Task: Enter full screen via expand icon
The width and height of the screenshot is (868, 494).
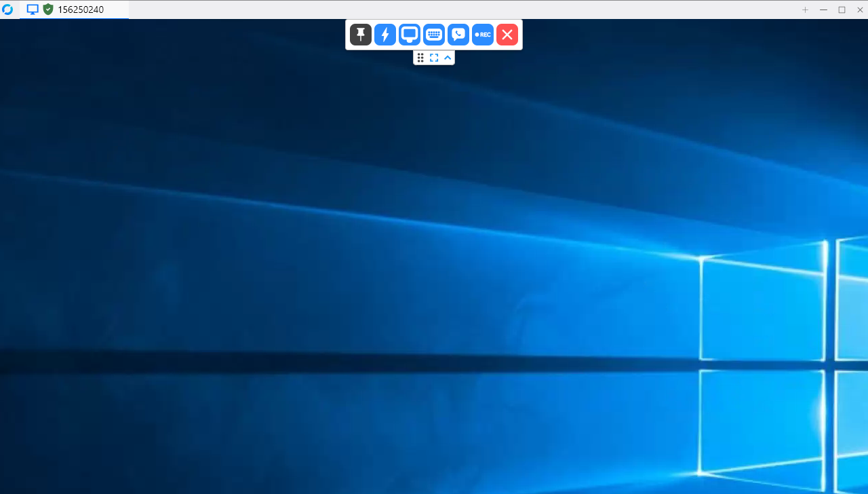Action: coord(434,58)
